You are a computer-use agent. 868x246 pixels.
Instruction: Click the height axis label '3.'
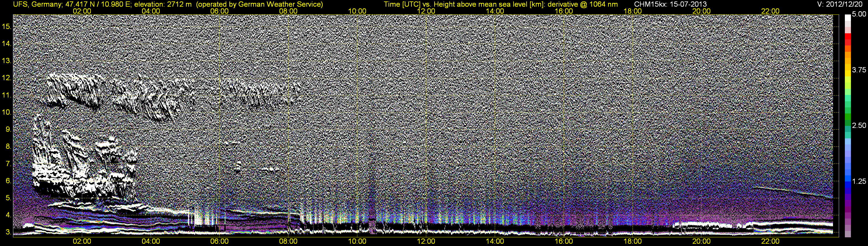click(x=8, y=232)
